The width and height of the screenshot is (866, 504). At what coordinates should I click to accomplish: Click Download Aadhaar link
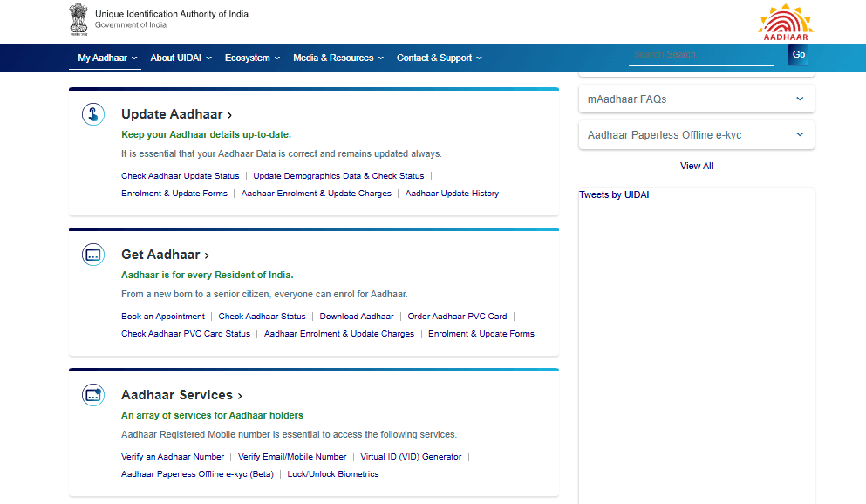(356, 317)
